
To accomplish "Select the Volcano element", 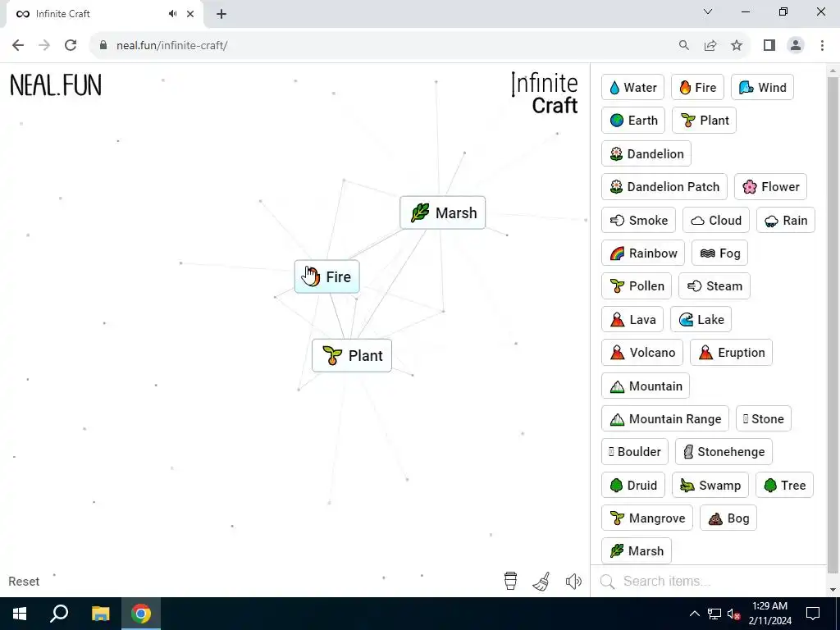I will pos(642,353).
